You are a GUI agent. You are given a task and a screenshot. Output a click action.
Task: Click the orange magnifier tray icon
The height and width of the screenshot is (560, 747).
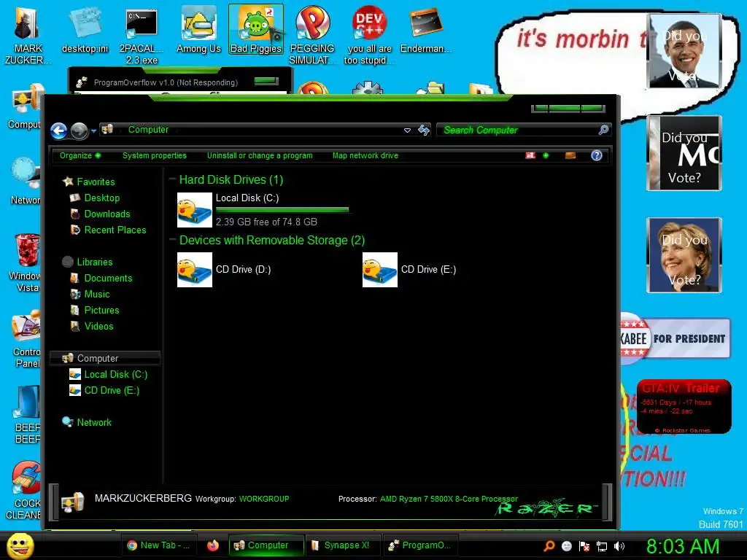point(549,545)
